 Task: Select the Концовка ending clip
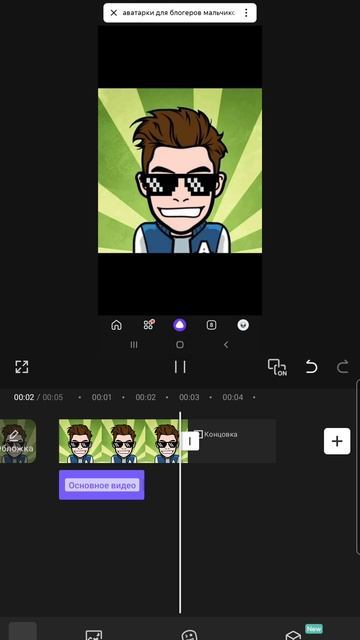(232, 441)
